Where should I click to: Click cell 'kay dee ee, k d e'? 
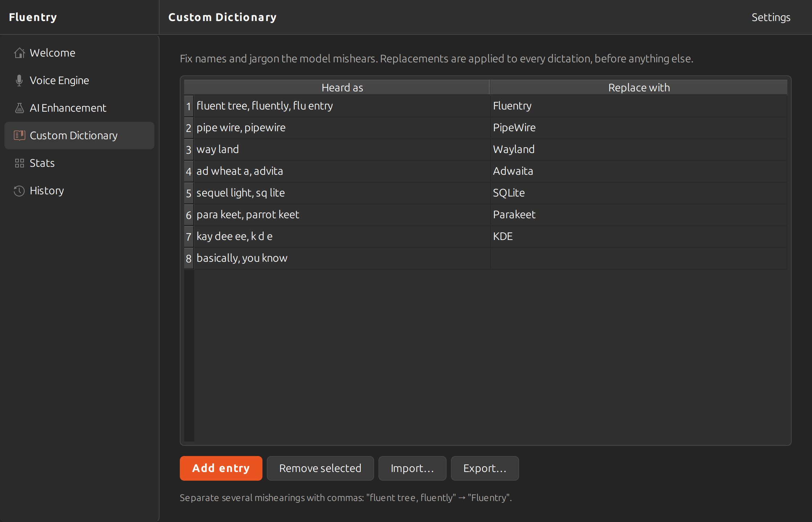342,237
